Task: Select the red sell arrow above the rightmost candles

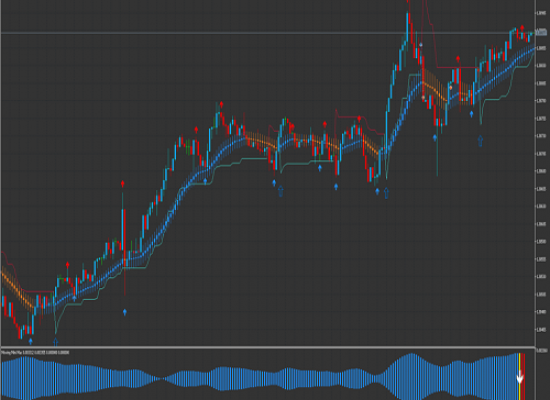Action: 522,28
